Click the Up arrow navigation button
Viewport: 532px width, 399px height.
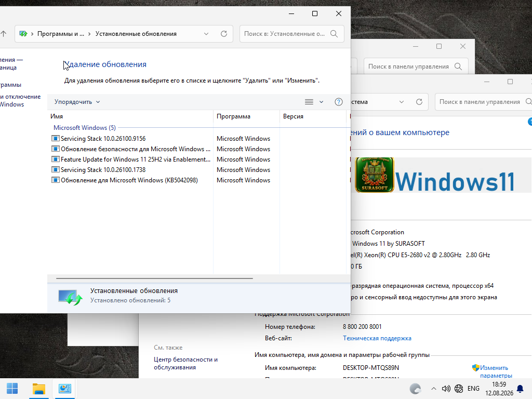3,34
